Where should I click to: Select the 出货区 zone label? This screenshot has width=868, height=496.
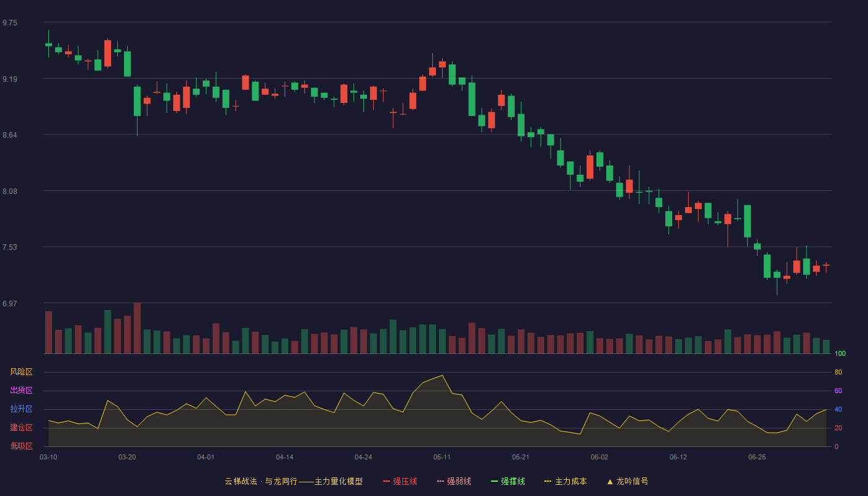[21, 391]
